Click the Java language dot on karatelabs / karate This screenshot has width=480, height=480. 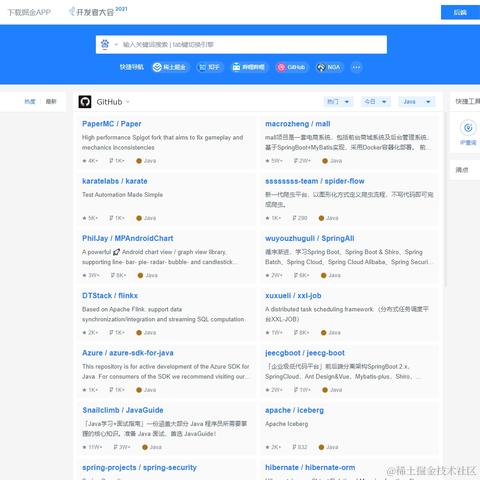coord(139,218)
